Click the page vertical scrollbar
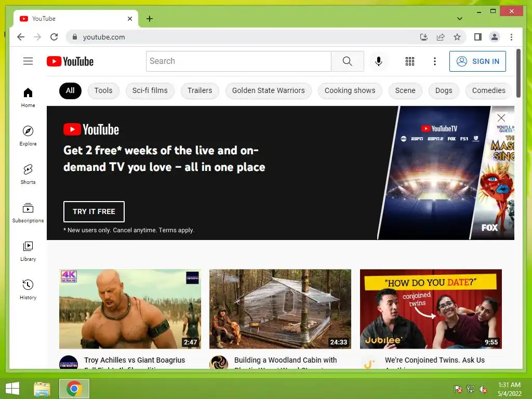This screenshot has width=532, height=399. pyautogui.click(x=518, y=73)
